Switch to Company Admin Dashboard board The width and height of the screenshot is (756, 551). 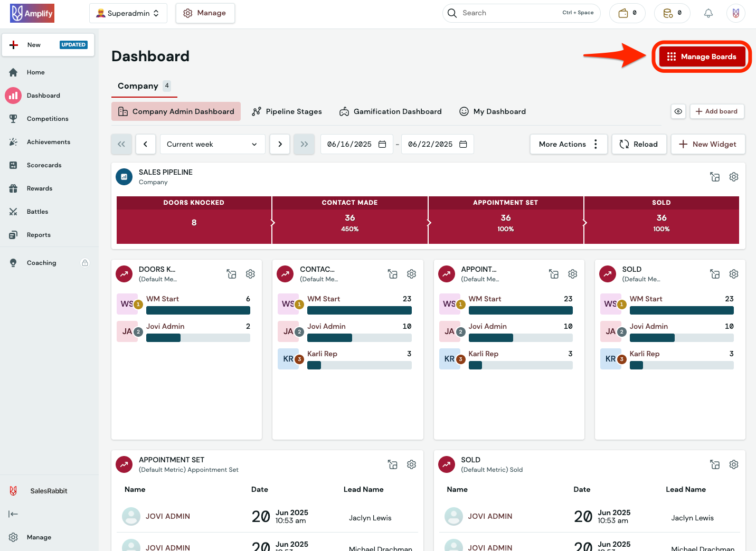pos(176,111)
